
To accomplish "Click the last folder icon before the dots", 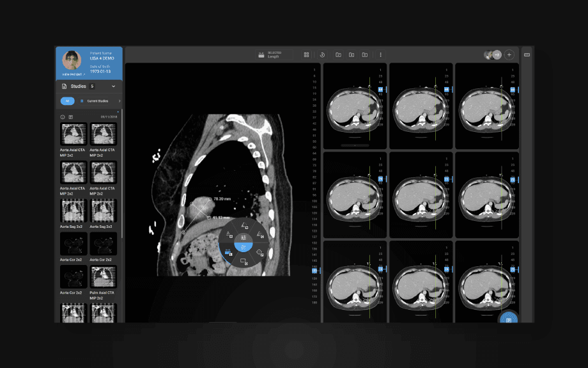I will tap(364, 55).
